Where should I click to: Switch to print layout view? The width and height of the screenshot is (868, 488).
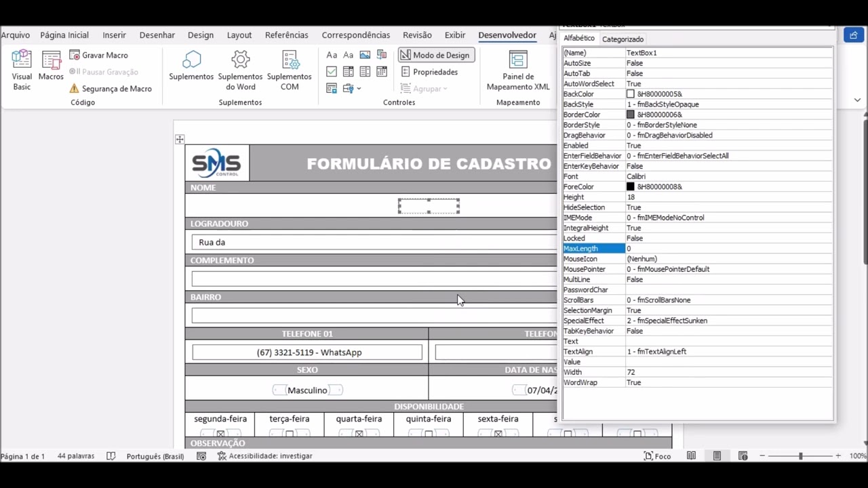click(x=717, y=456)
